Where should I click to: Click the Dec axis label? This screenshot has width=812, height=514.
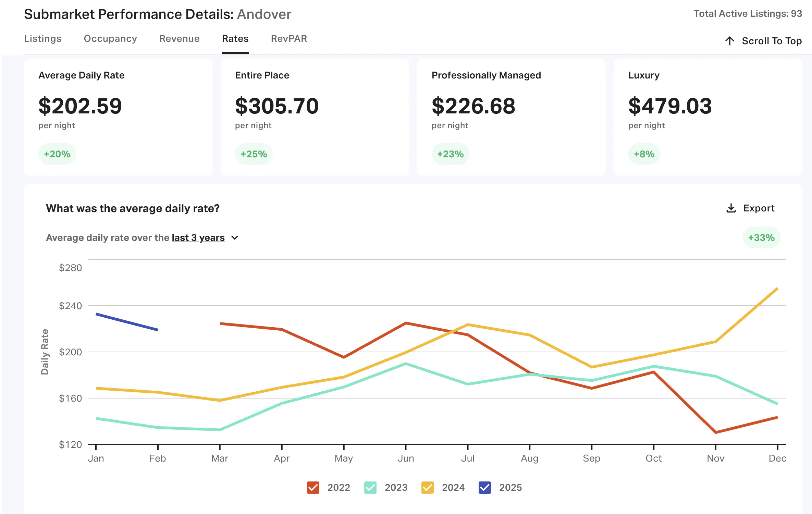pos(777,458)
